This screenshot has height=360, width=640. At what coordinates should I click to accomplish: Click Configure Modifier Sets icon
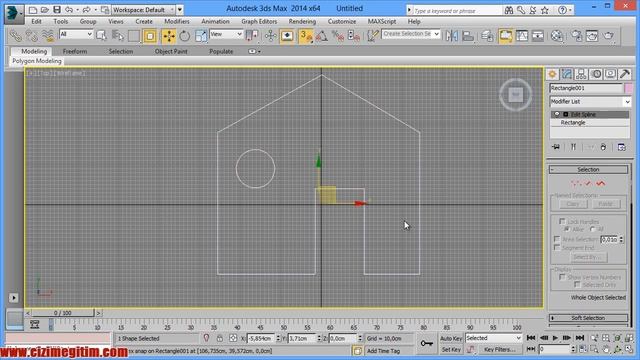[x=621, y=147]
